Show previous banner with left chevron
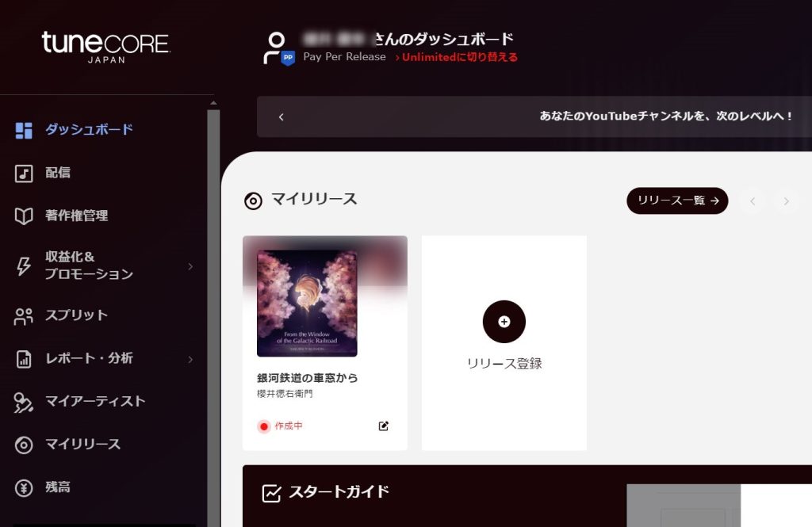This screenshot has width=812, height=527. pyautogui.click(x=282, y=117)
